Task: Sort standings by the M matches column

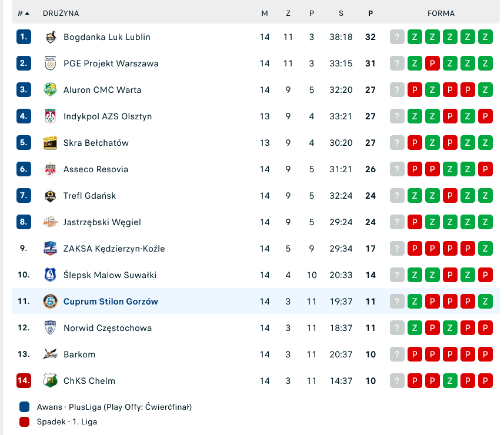Action: click(x=265, y=14)
